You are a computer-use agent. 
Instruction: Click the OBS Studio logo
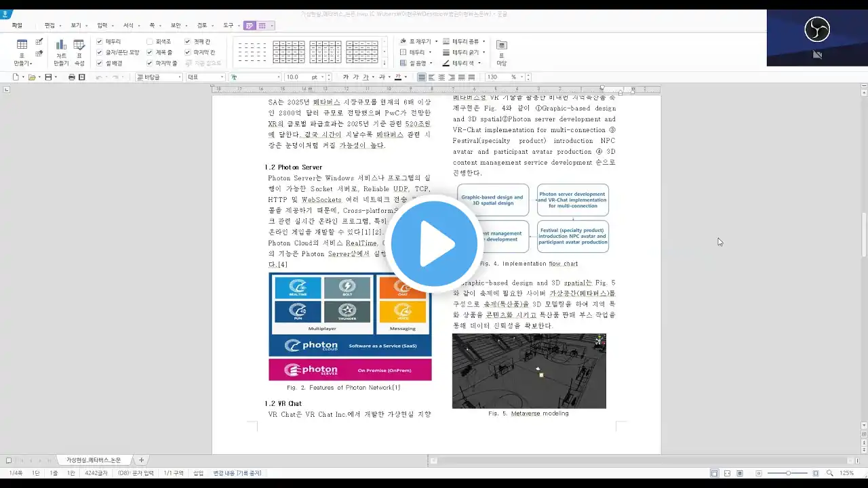817,29
